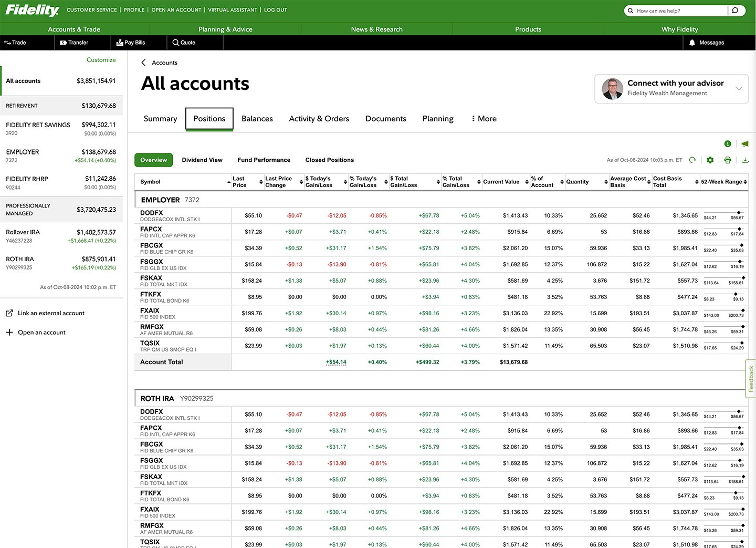Open the Quote lookup tool

point(184,43)
